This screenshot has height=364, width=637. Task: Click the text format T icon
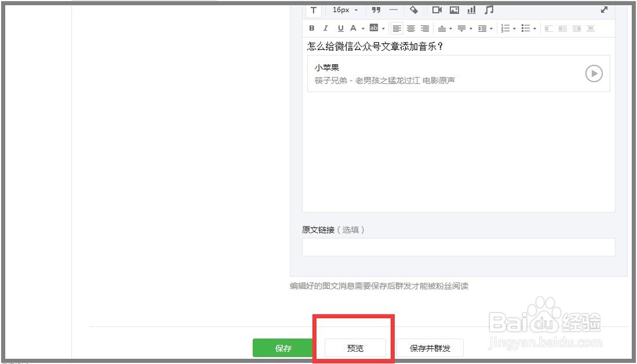tap(313, 10)
